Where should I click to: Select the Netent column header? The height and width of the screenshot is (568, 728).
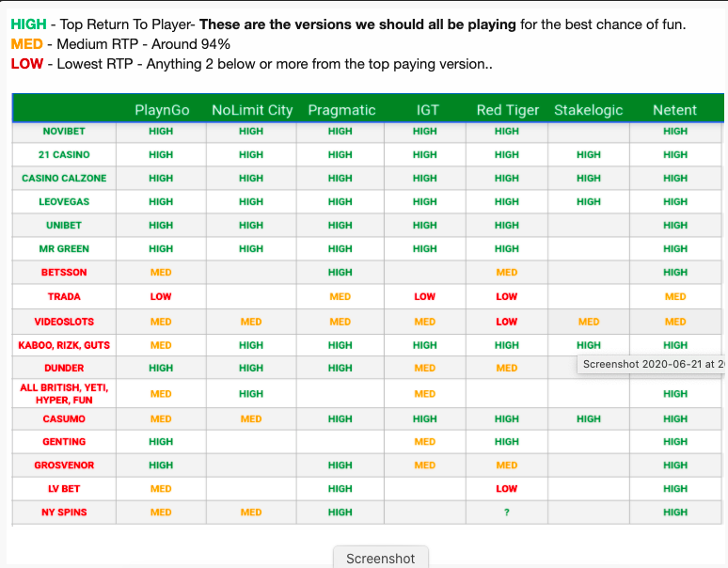point(674,110)
